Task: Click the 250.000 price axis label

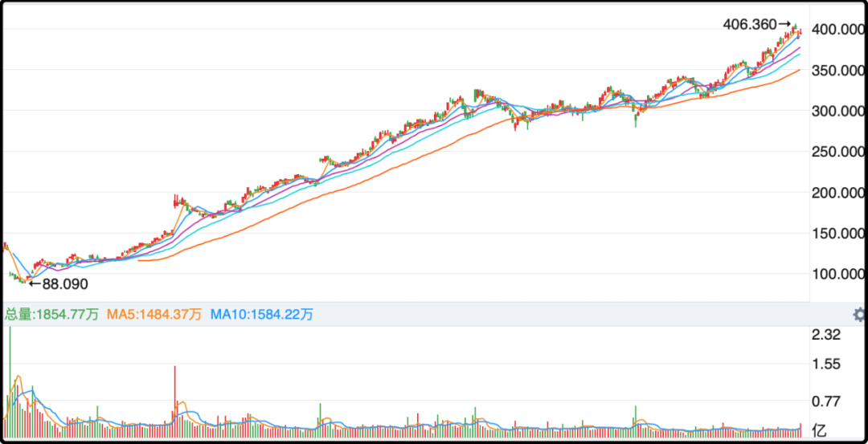Action: tap(838, 152)
